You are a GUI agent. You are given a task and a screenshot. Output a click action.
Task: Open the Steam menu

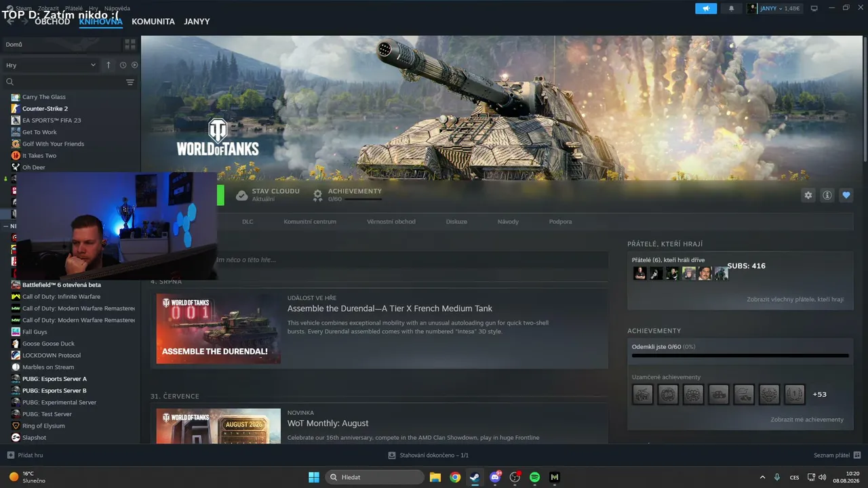(24, 8)
